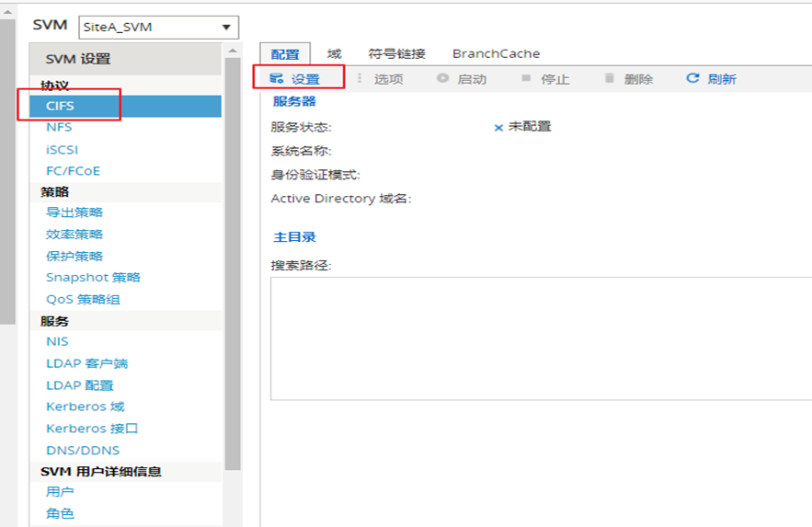Viewport: 812px width, 527px height.
Task: Open iSCSI protocol settings
Action: click(63, 149)
